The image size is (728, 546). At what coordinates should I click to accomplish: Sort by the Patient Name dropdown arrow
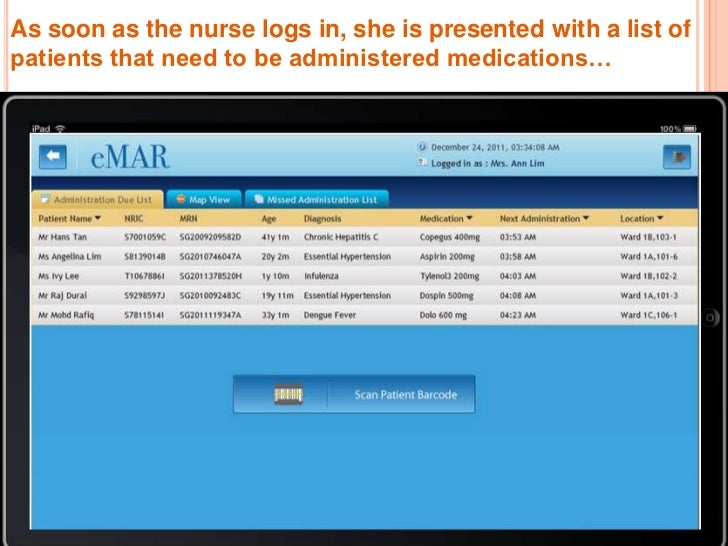(x=98, y=218)
